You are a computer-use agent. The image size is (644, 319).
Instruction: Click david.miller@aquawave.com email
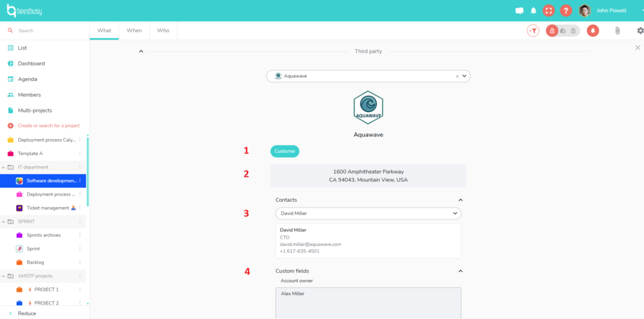[311, 244]
